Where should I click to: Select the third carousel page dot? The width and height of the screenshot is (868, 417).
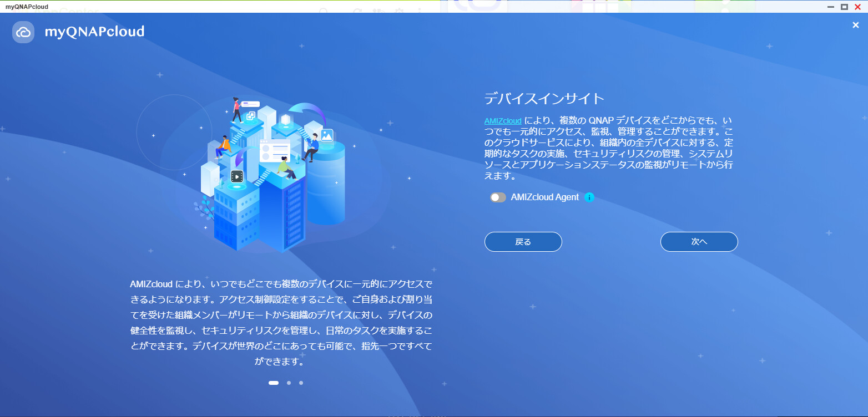[301, 383]
